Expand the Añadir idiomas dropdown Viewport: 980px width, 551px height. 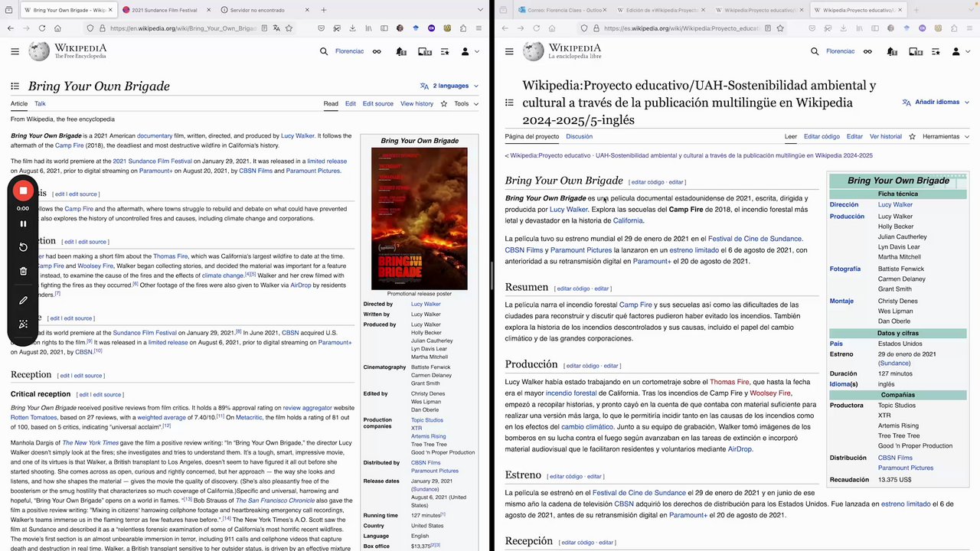(x=935, y=102)
